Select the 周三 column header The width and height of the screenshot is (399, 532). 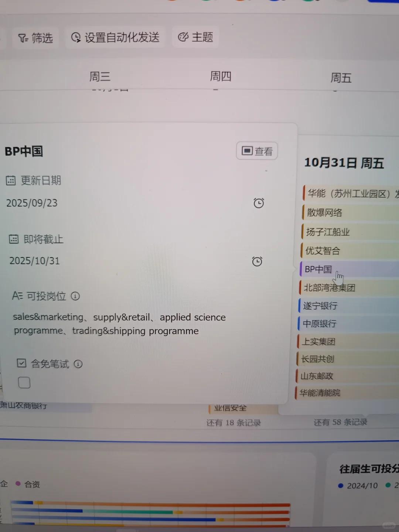tap(100, 76)
